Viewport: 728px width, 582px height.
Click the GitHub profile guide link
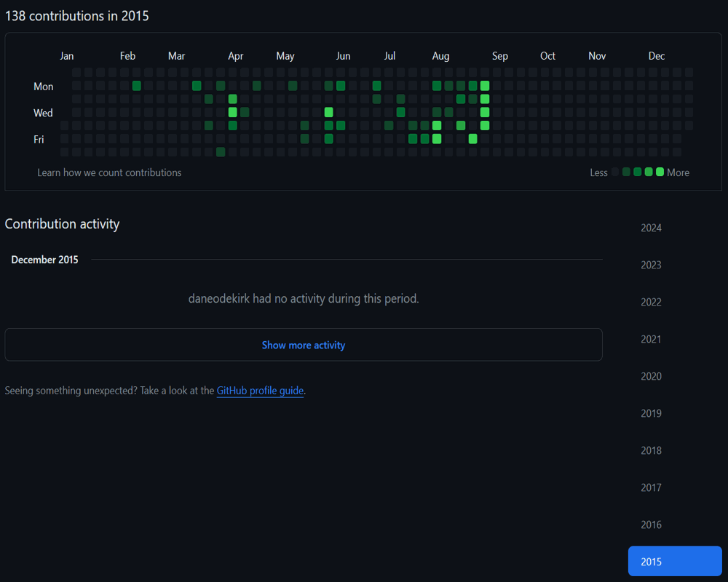[260, 391]
